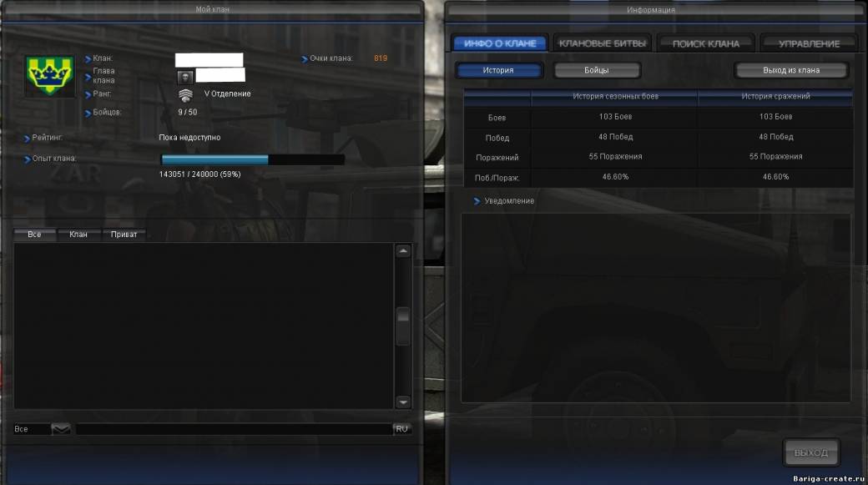868x485 pixels.
Task: Show the Все chat tab
Action: point(34,235)
